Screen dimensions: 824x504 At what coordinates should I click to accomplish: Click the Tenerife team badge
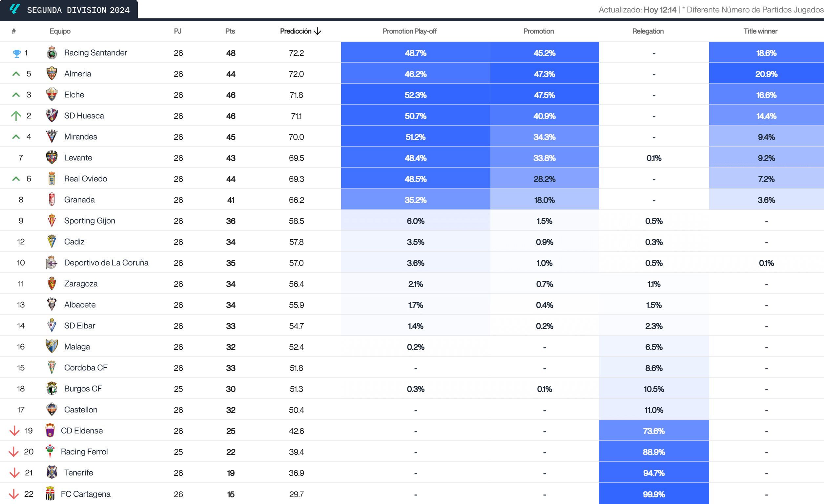point(51,472)
